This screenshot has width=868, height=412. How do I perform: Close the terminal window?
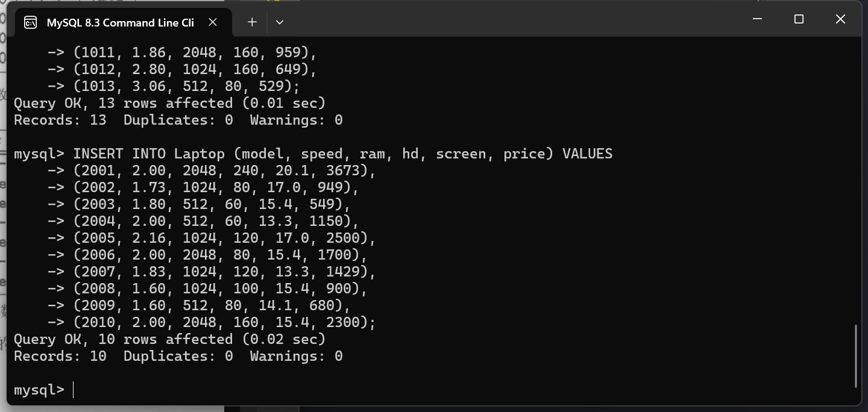(840, 19)
